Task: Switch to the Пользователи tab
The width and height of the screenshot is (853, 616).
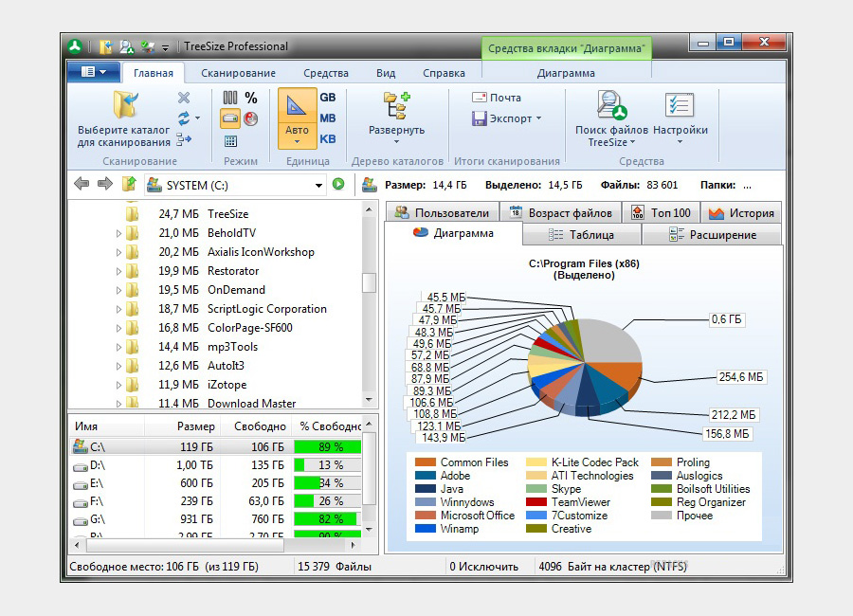Action: click(x=442, y=213)
